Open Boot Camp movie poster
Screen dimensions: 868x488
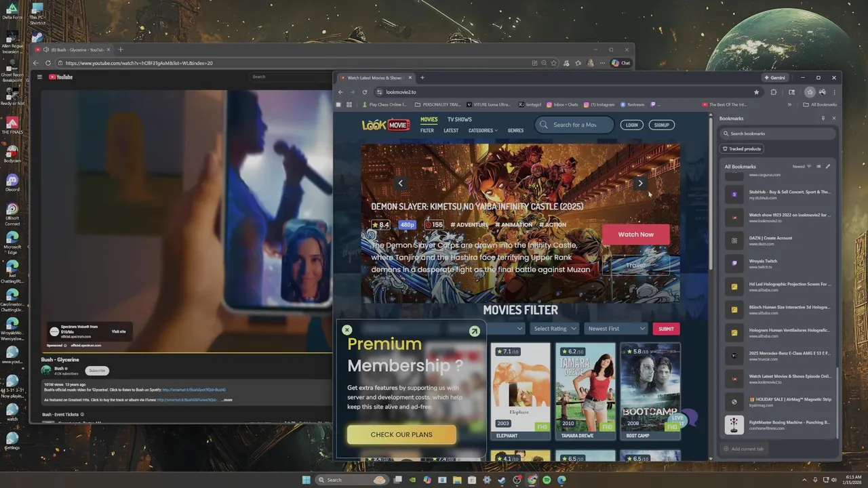[x=650, y=386]
